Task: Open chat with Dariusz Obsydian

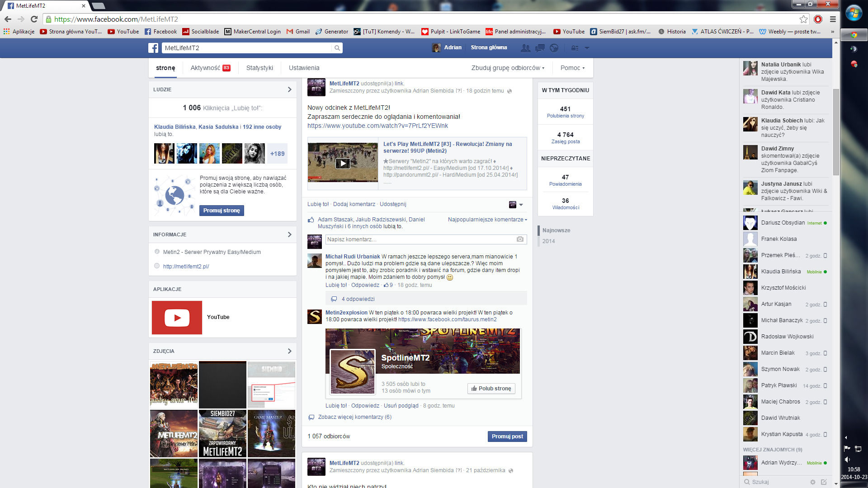Action: pyautogui.click(x=785, y=223)
